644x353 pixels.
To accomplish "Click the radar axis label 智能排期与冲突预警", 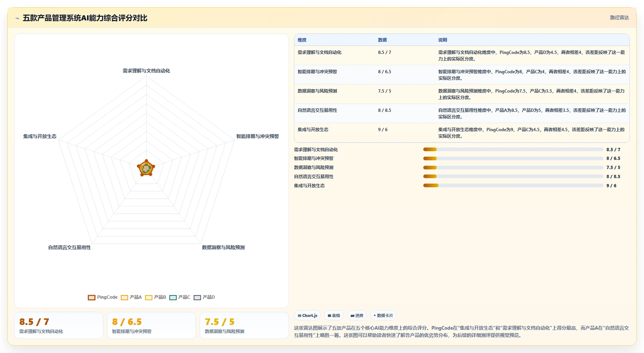I will 258,136.
